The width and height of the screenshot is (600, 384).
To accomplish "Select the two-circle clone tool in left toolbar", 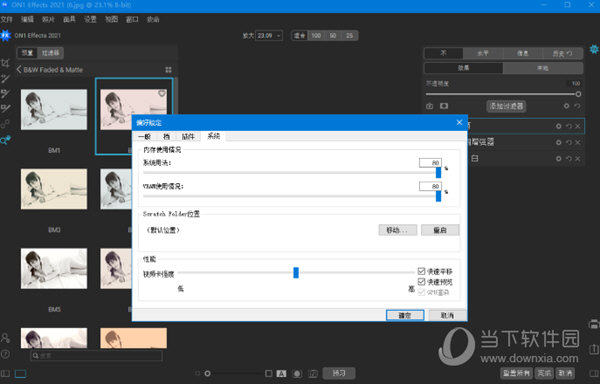I will pyautogui.click(x=5, y=124).
